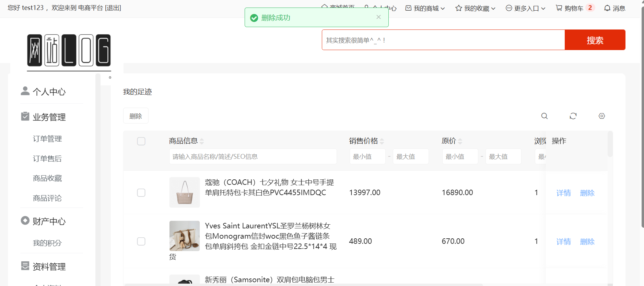644x286 pixels.
Task: Click the original price 16890.00
Action: [457, 193]
